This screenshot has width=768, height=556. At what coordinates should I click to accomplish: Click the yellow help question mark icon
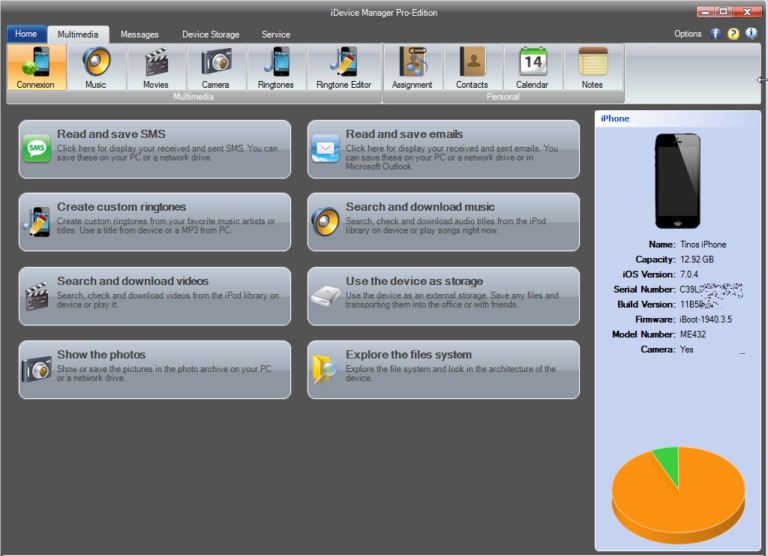tap(733, 34)
